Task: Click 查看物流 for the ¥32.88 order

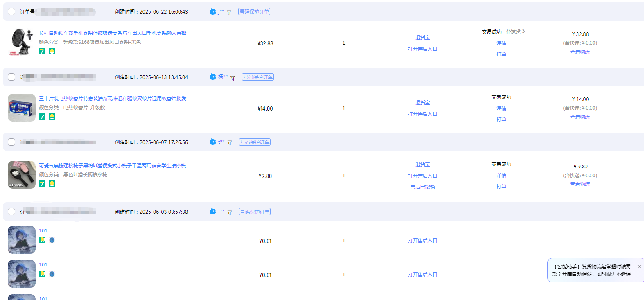Action: [x=580, y=52]
